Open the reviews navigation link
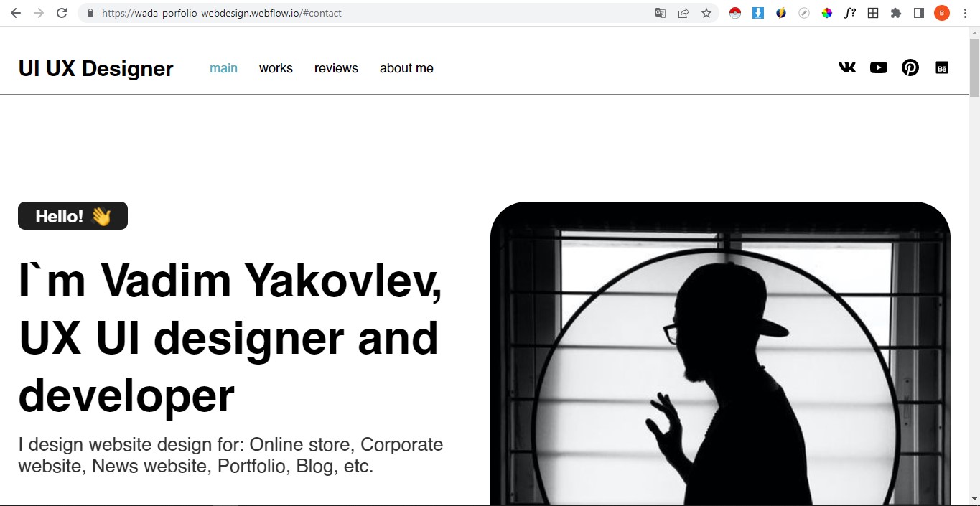This screenshot has height=506, width=980. tap(336, 68)
